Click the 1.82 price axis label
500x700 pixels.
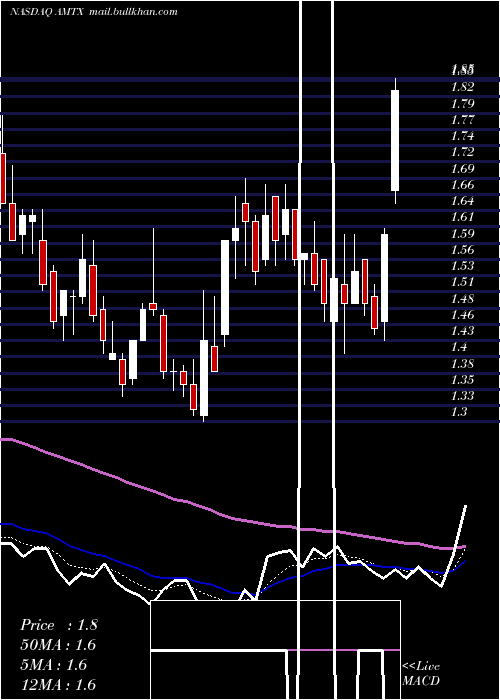pos(462,87)
